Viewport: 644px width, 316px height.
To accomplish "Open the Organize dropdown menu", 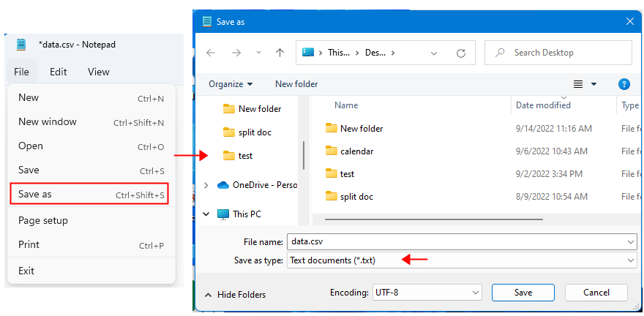I will click(x=231, y=84).
